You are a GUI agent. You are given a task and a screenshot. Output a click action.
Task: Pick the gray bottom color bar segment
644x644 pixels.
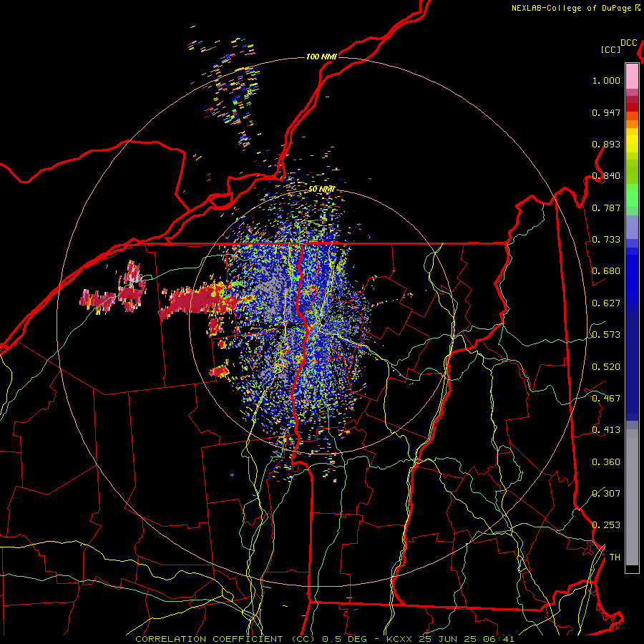pyautogui.click(x=632, y=497)
